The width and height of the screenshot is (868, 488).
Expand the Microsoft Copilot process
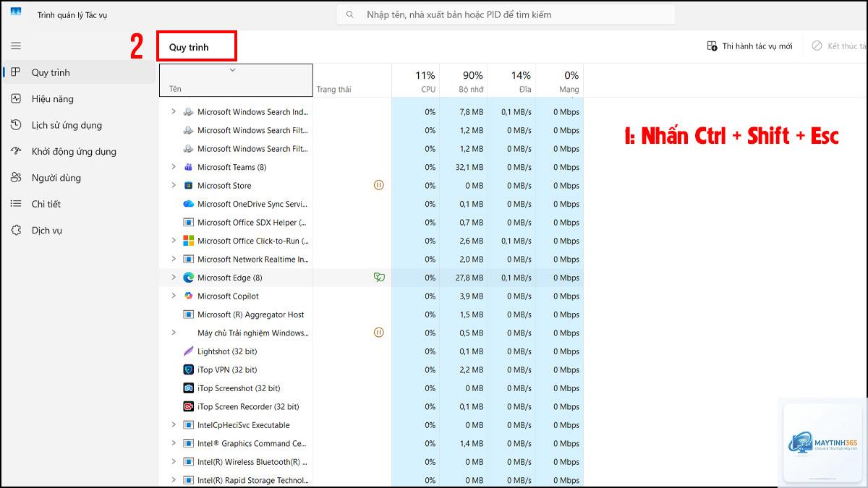[x=174, y=296]
